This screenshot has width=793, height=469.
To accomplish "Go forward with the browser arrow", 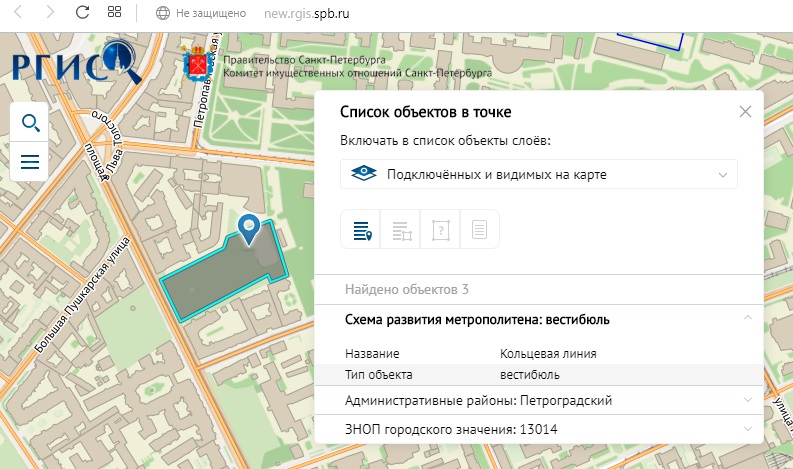I will click(49, 14).
